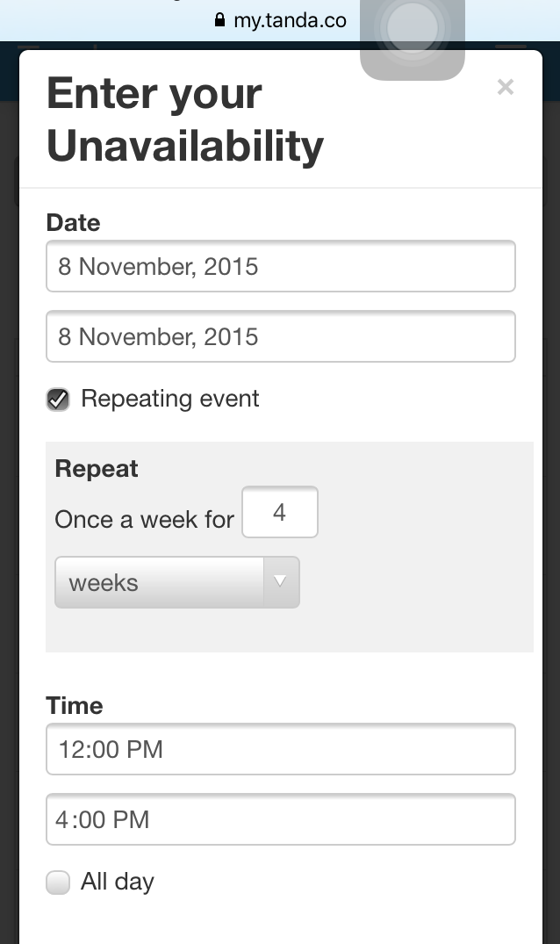This screenshot has width=560, height=944.
Task: Tap the Repeat section heading
Action: (97, 468)
